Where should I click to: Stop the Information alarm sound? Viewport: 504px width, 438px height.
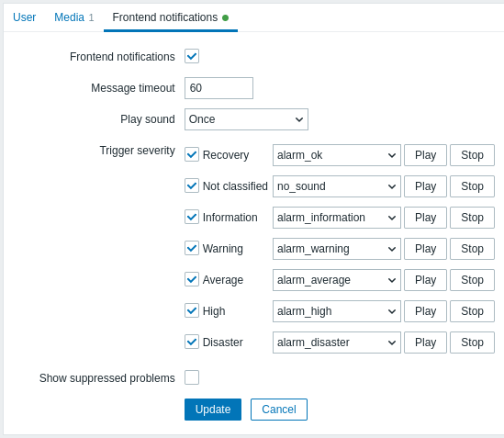pos(472,218)
